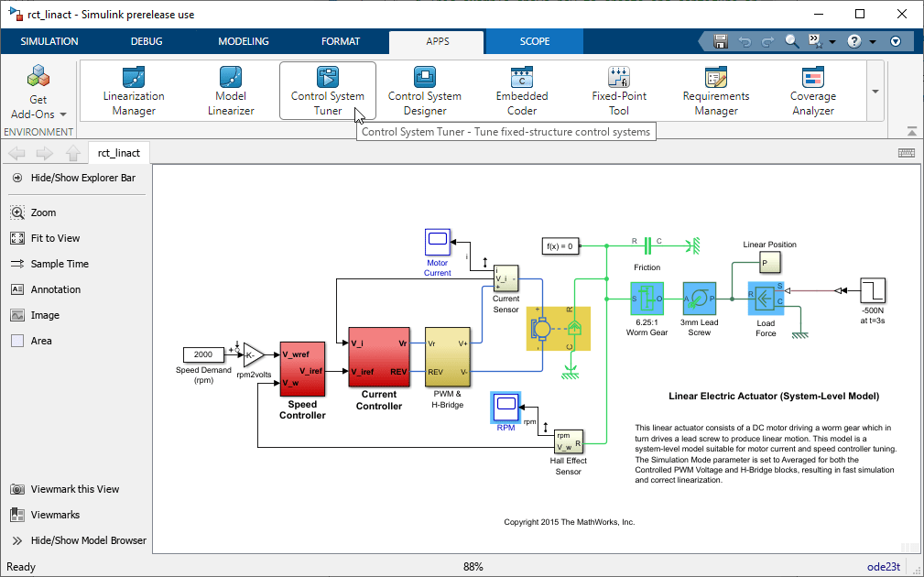Launch the Coverage Analyzer app

coord(812,91)
